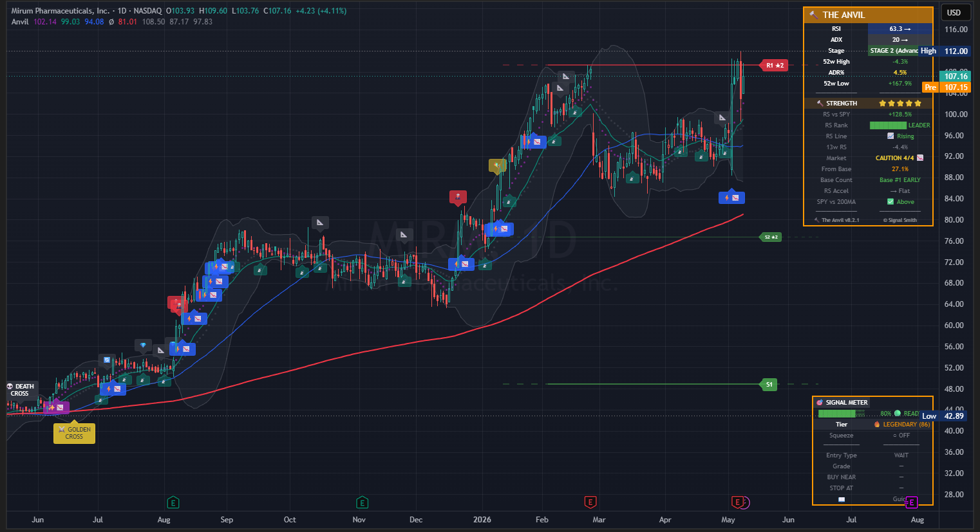This screenshot has width=980, height=532.
Task: Select purple sparkle signal marker above Golden Cross
Action: [56, 407]
